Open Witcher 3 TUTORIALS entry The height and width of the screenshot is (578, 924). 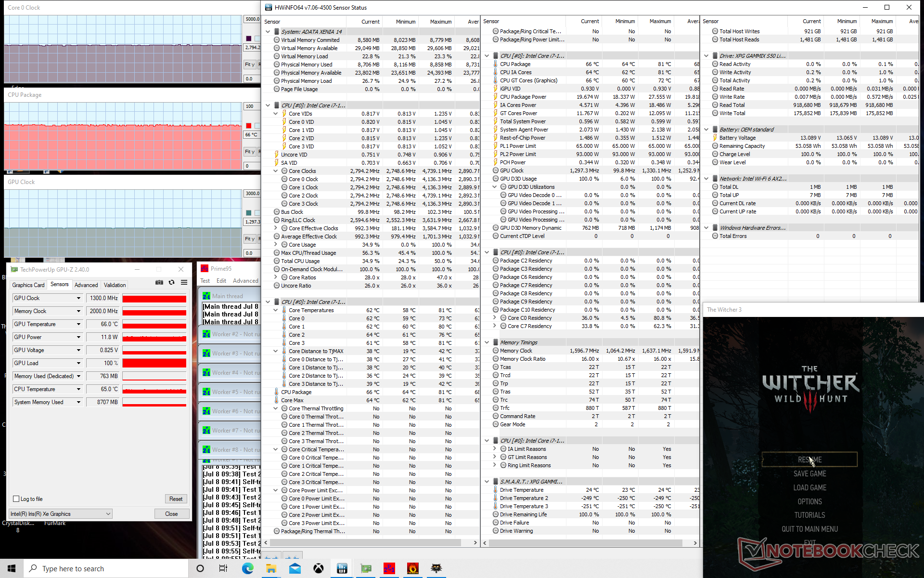click(x=809, y=515)
